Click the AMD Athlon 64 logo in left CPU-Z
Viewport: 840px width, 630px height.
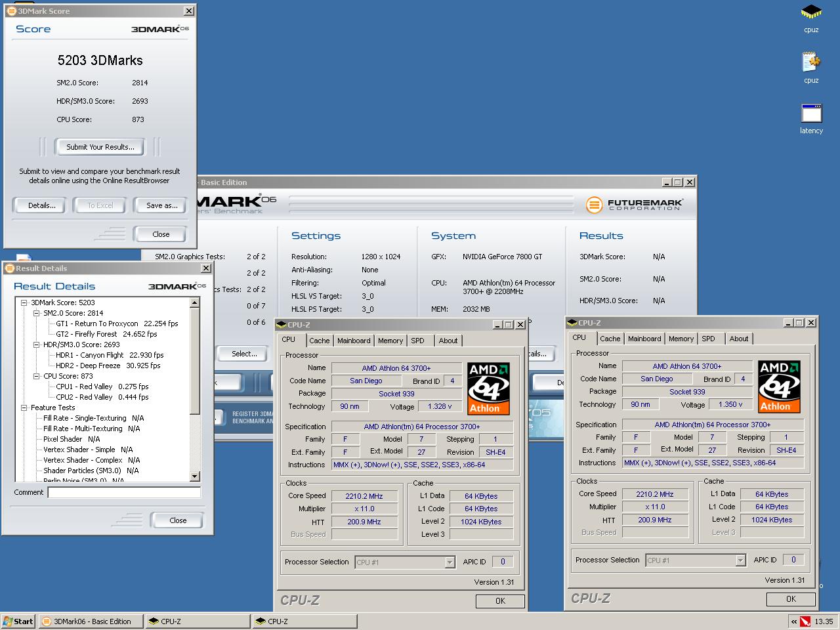pos(489,388)
